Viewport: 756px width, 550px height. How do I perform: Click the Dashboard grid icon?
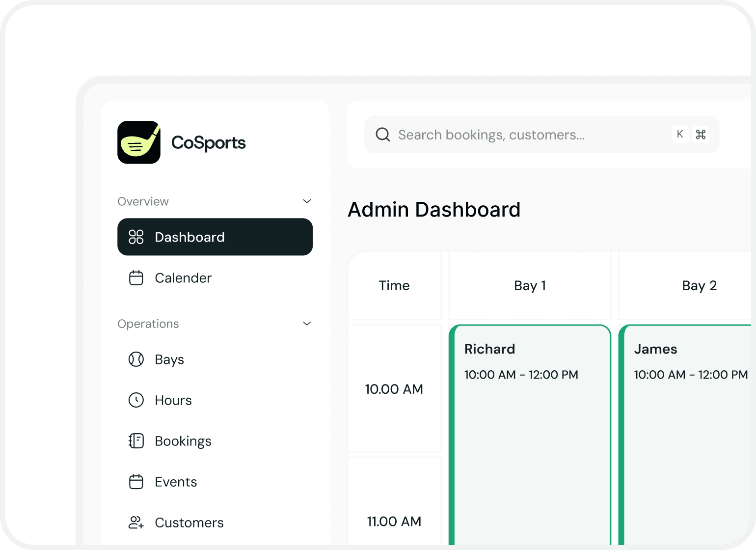point(136,237)
